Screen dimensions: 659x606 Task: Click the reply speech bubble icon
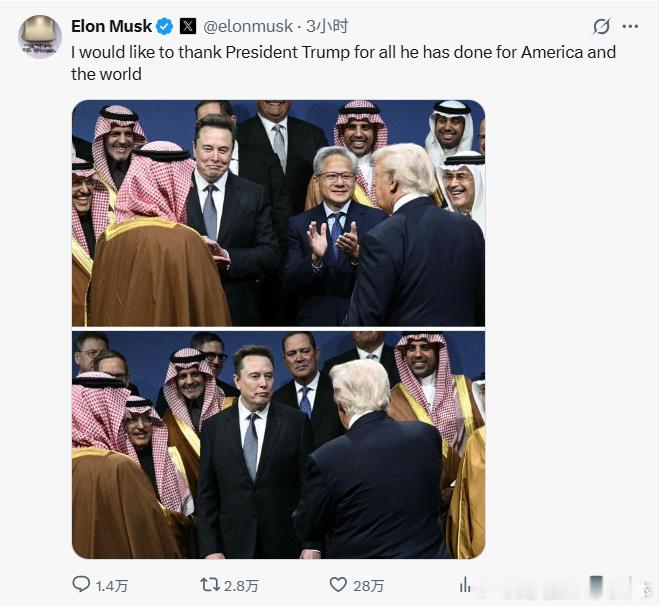click(x=82, y=585)
